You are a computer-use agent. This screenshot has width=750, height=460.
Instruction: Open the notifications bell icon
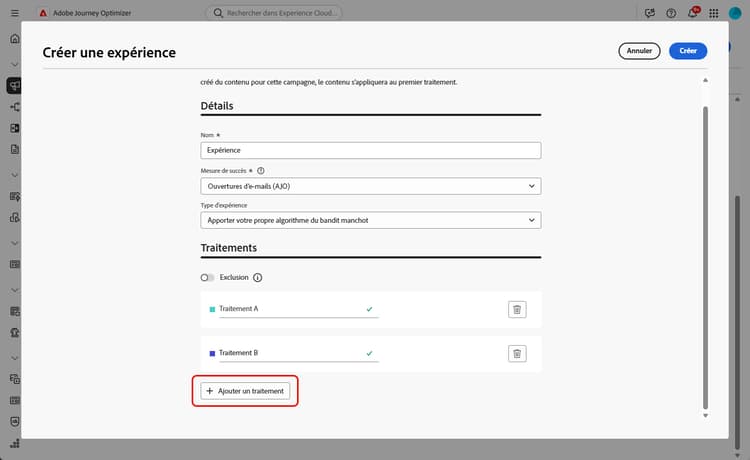[x=694, y=13]
